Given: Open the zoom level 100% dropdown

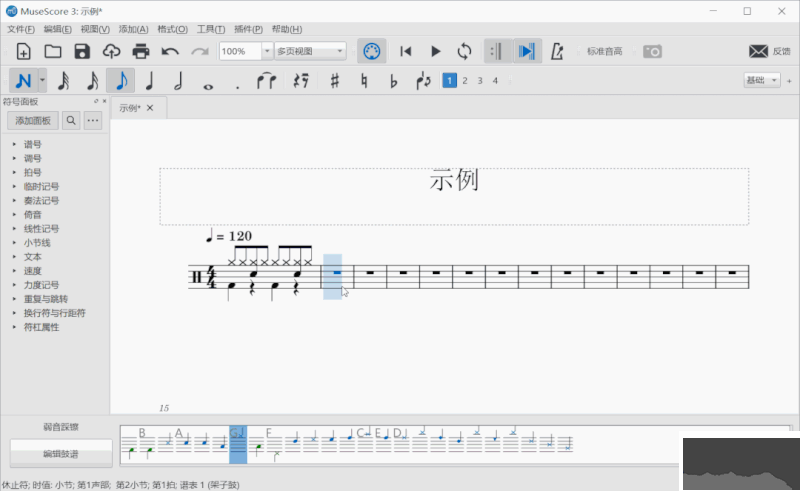Looking at the screenshot, I should click(267, 51).
